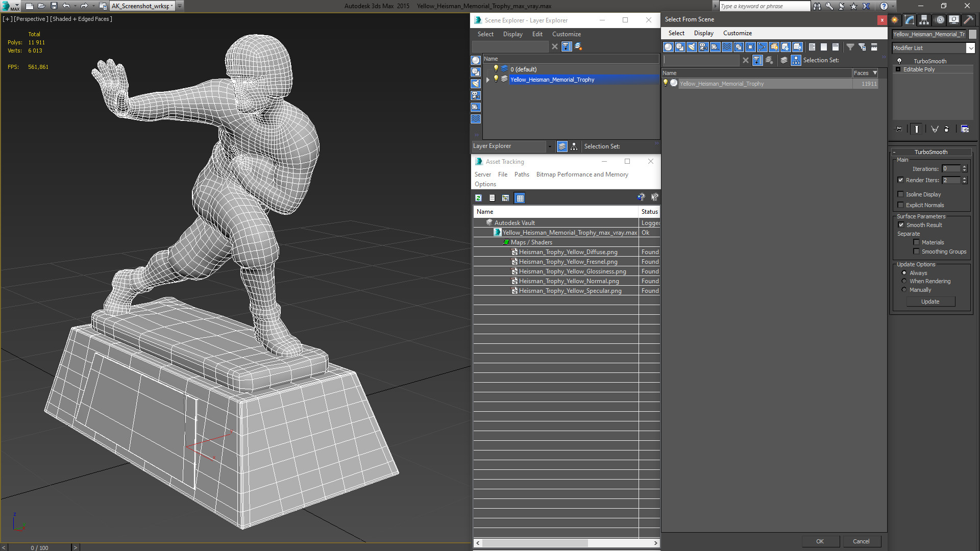Open Display menu in Select From Scene
Image resolution: width=980 pixels, height=551 pixels.
tap(703, 33)
